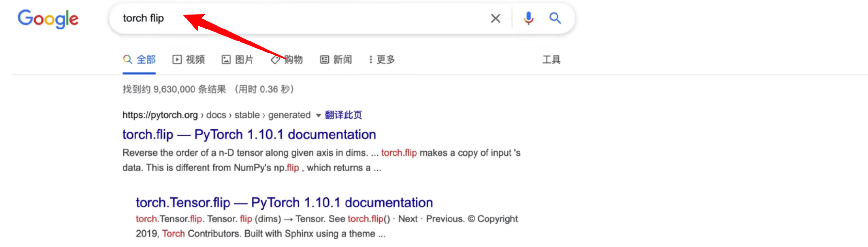
Task: Click the three-dot icon beside 更多
Action: click(x=371, y=60)
